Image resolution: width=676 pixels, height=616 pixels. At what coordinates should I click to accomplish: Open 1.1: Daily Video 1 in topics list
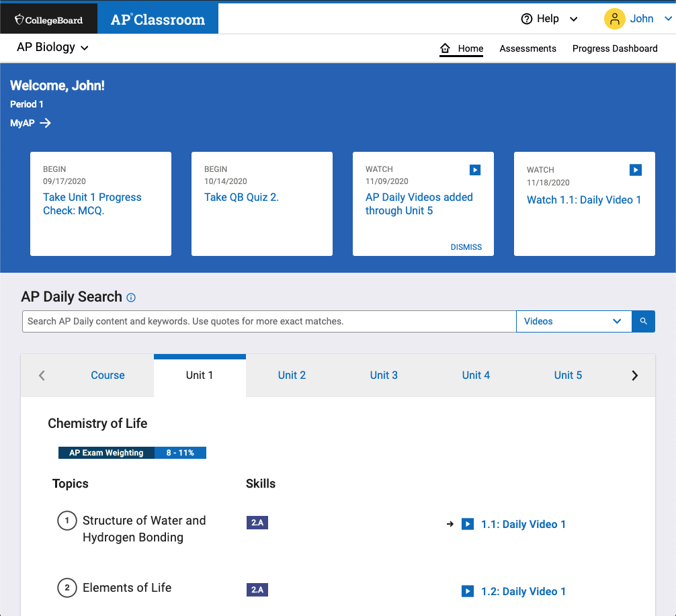523,524
